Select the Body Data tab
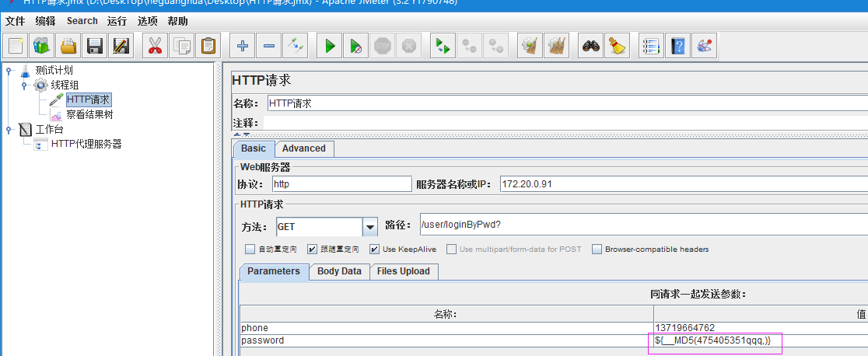Screen dimensions: 868x356 coord(339,271)
